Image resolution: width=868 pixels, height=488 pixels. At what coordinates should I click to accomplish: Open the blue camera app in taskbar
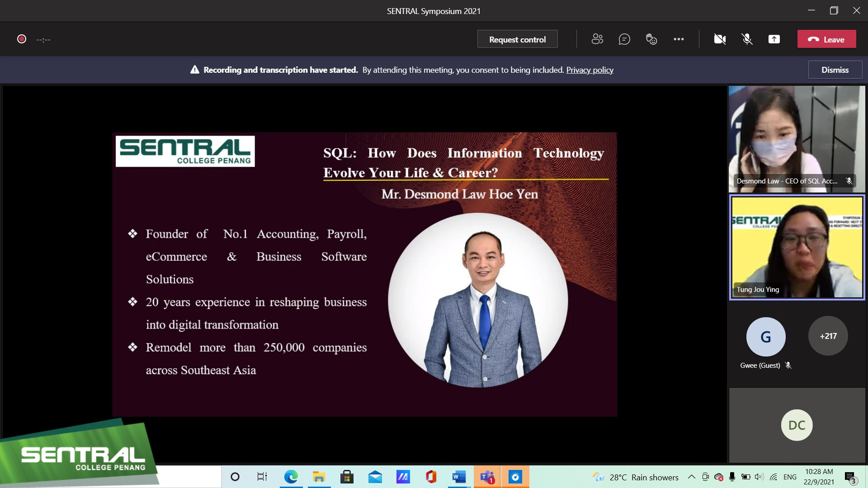coord(515,477)
